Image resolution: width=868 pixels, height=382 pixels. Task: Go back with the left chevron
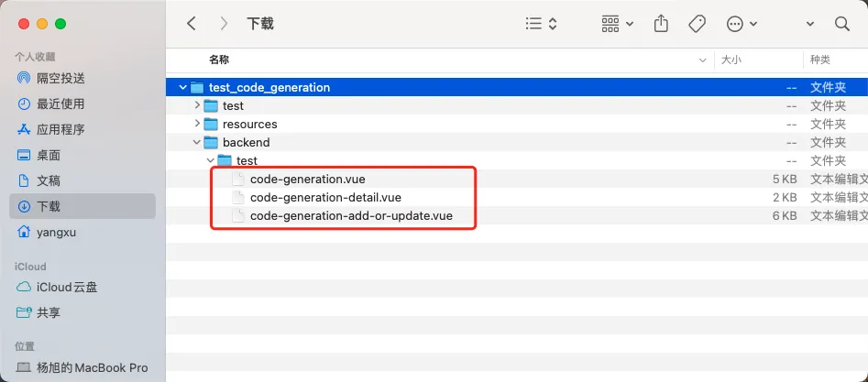tap(192, 24)
